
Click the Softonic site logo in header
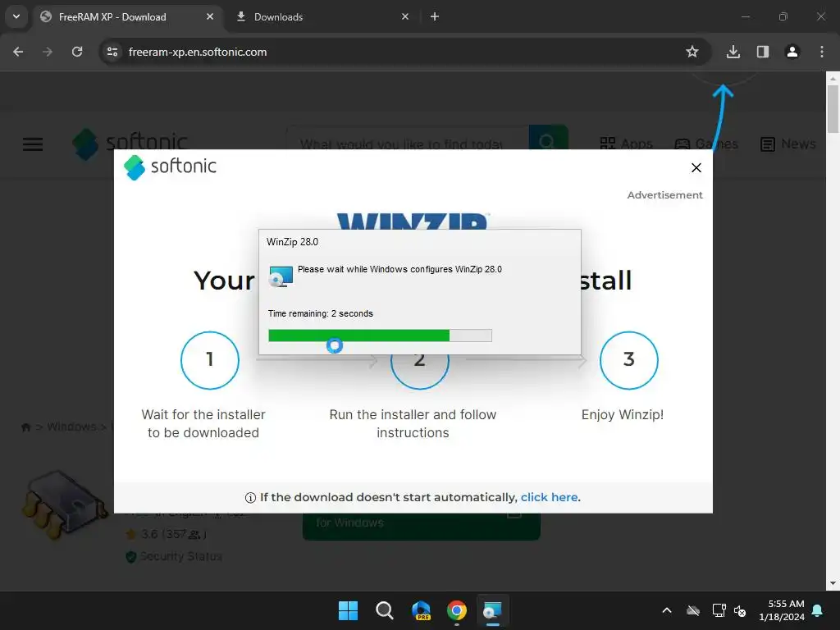(x=130, y=144)
